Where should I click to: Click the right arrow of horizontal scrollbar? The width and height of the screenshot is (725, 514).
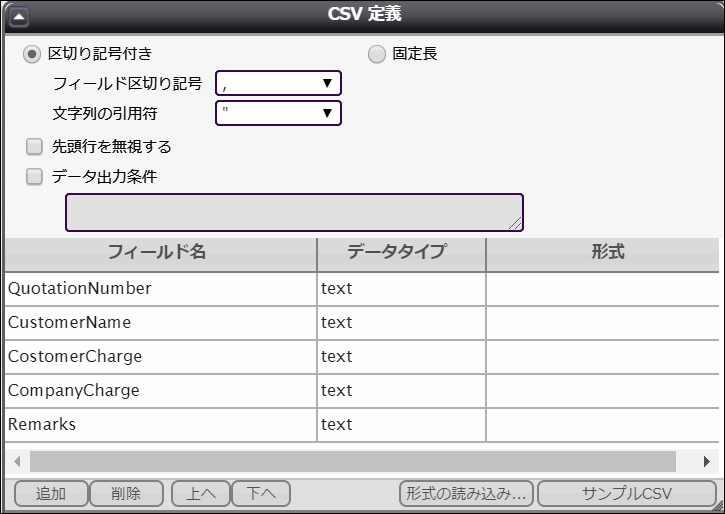click(707, 462)
